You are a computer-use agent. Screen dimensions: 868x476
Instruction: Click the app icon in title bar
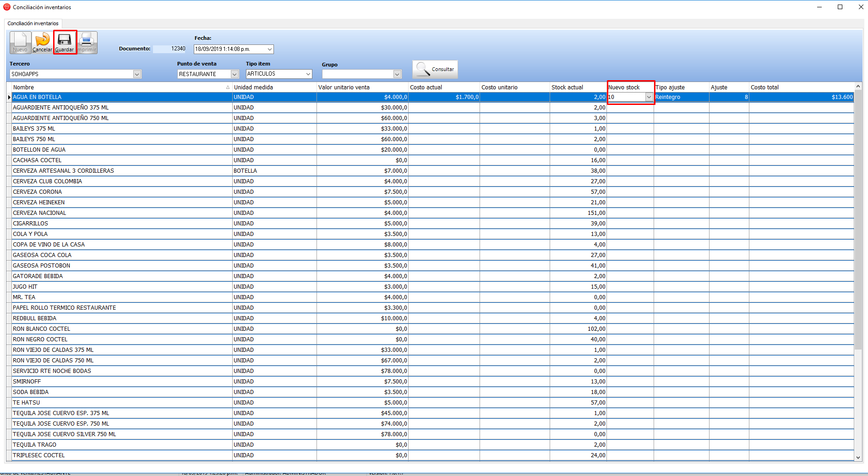(x=7, y=7)
